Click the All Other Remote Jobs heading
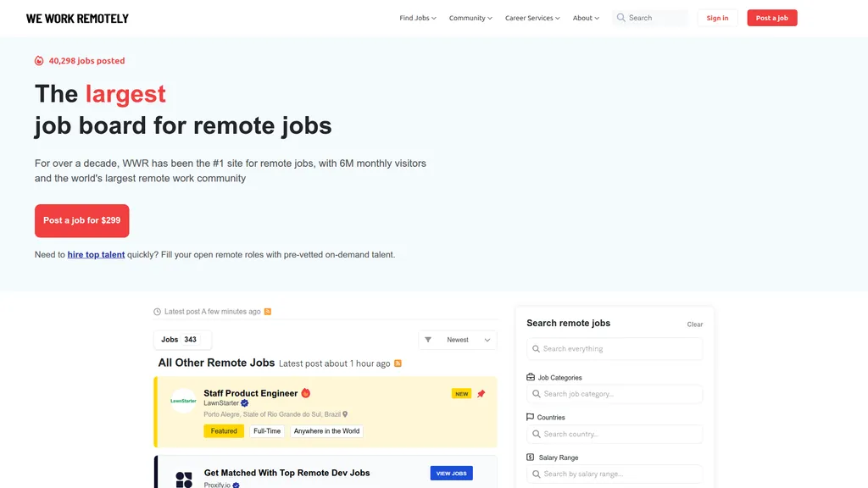868x488 pixels. pyautogui.click(x=216, y=363)
